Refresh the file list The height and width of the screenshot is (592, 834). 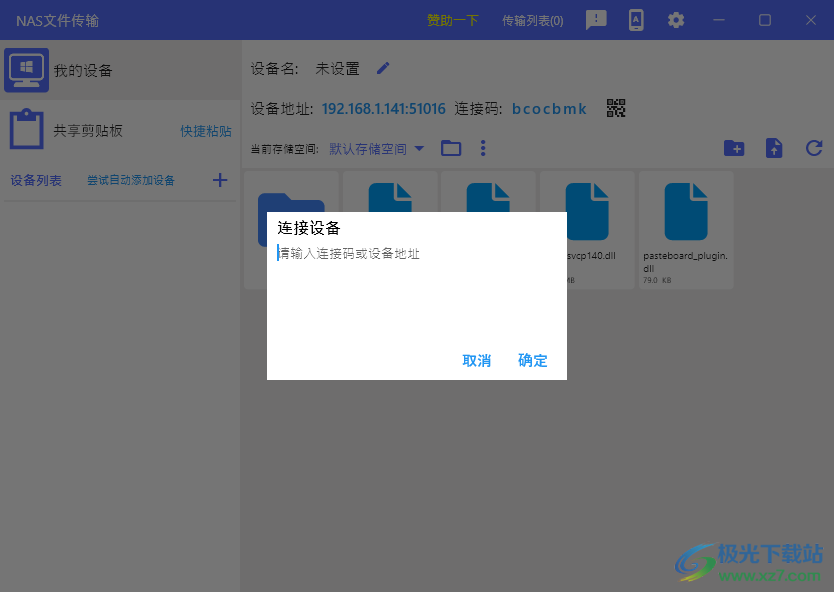(x=814, y=148)
